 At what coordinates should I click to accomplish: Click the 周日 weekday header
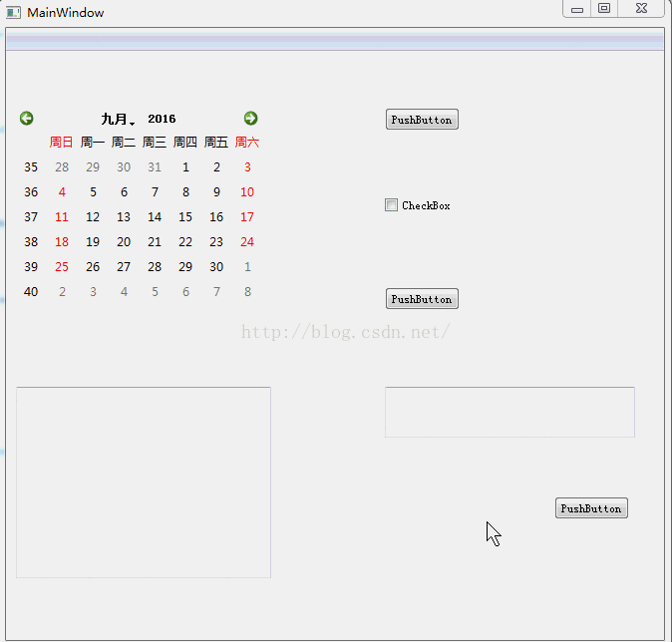61,142
